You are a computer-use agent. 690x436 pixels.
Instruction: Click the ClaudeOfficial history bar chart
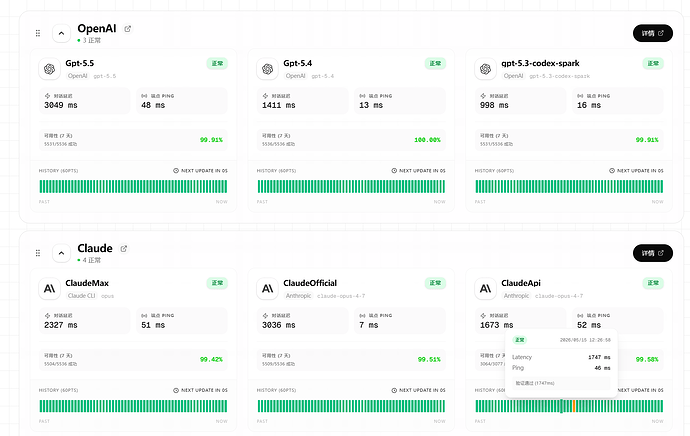[351, 406]
